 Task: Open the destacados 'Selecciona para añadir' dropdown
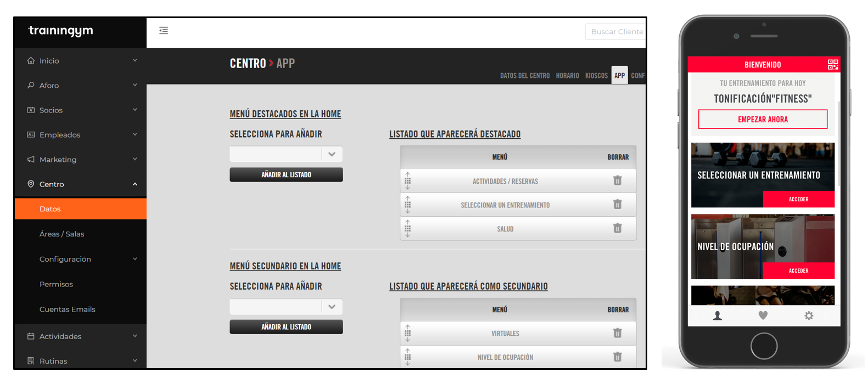pyautogui.click(x=286, y=154)
